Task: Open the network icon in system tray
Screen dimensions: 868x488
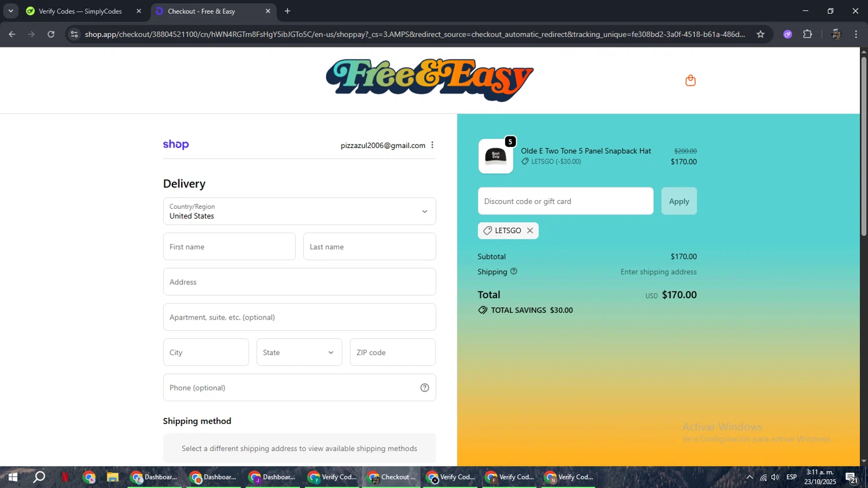Action: (763, 477)
